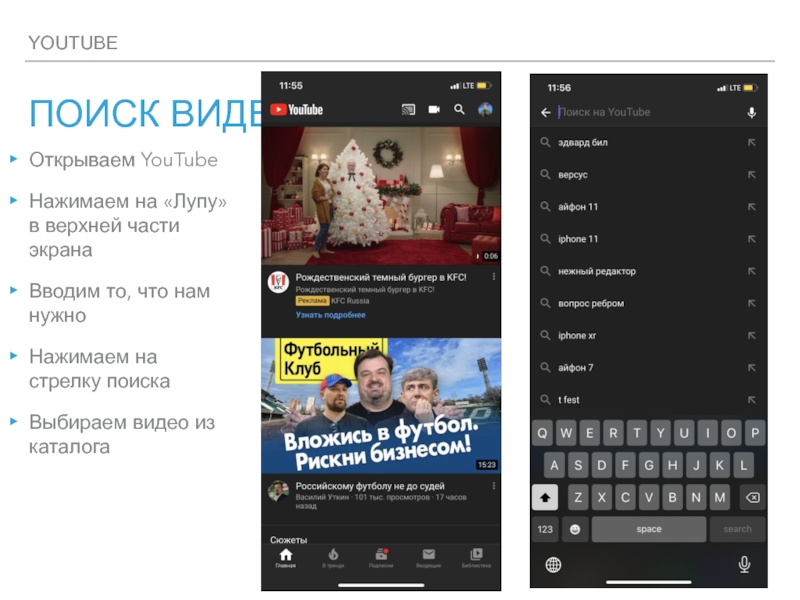Select the эдвард бил suggestion
Screen dimensions: 800x600
click(649, 142)
